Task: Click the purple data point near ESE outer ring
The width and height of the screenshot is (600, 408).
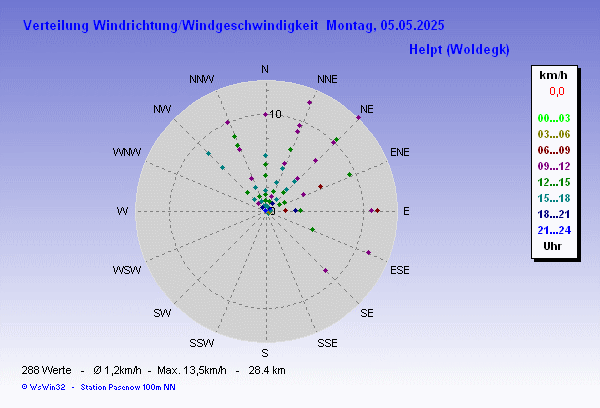Action: (x=368, y=253)
